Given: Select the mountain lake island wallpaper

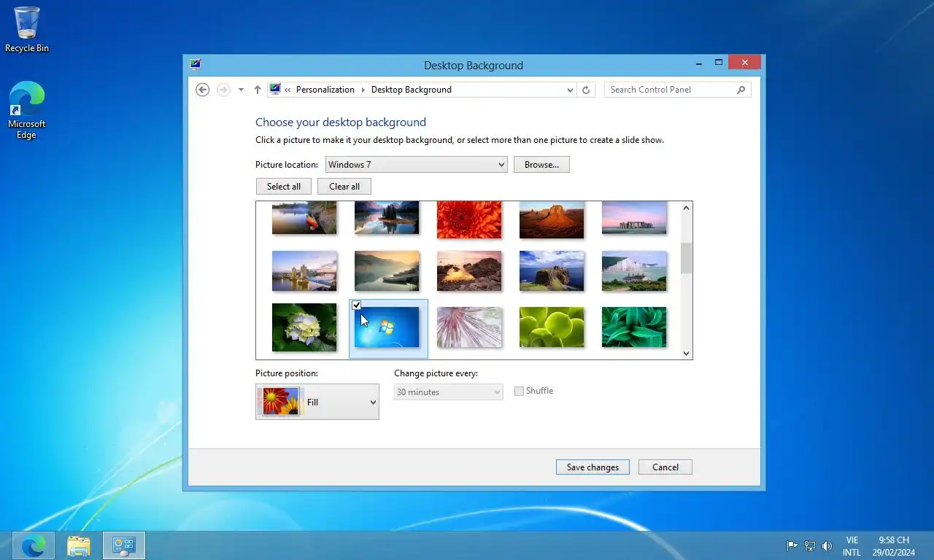Looking at the screenshot, I should click(387, 218).
